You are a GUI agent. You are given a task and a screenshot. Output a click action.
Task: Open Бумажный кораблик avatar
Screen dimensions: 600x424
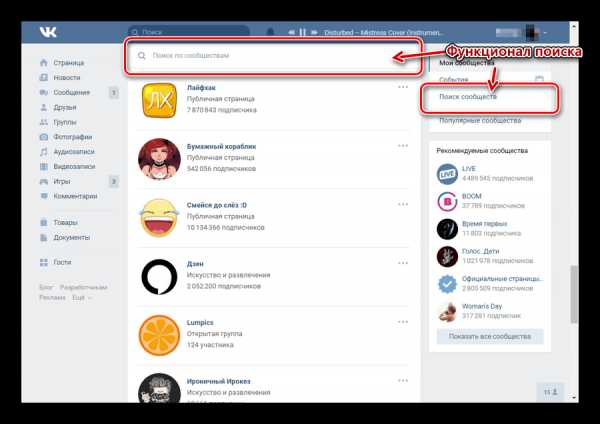[159, 159]
